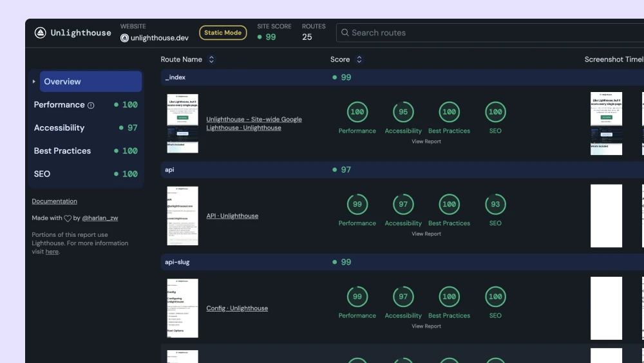Open the api-slug screenshot timeline thumbnail

[606, 308]
